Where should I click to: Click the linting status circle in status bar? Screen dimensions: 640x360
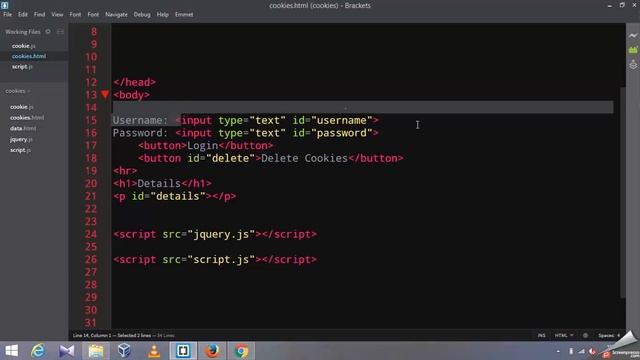[x=585, y=336]
